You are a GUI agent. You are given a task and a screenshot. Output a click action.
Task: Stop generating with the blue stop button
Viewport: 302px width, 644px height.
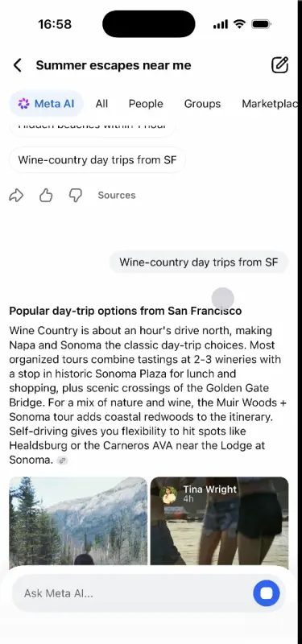coord(267,593)
